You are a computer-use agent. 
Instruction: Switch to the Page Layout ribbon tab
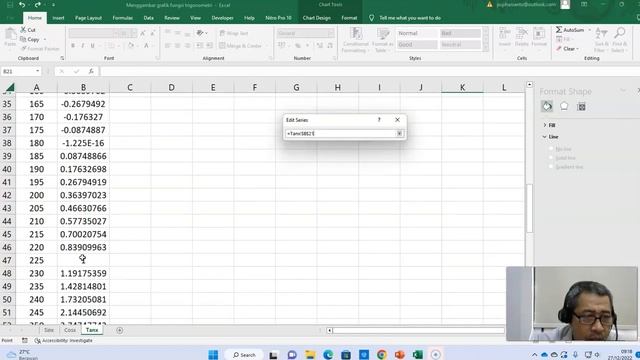click(x=88, y=18)
